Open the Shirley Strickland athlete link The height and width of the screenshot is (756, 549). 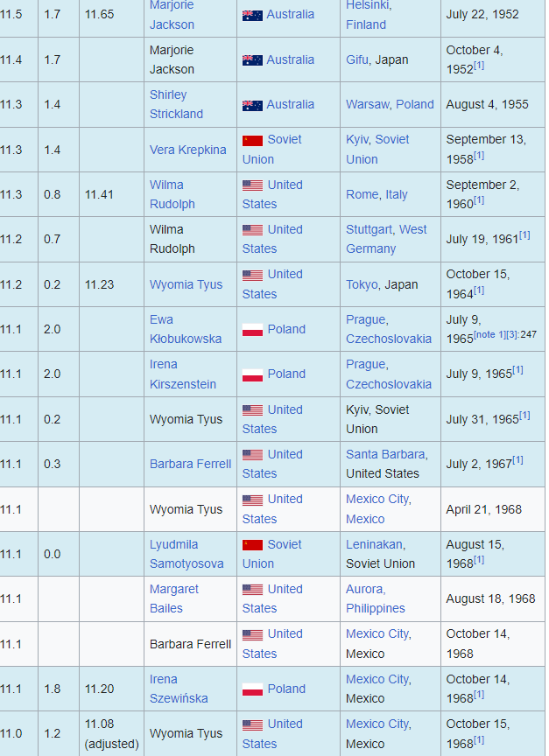click(x=176, y=104)
